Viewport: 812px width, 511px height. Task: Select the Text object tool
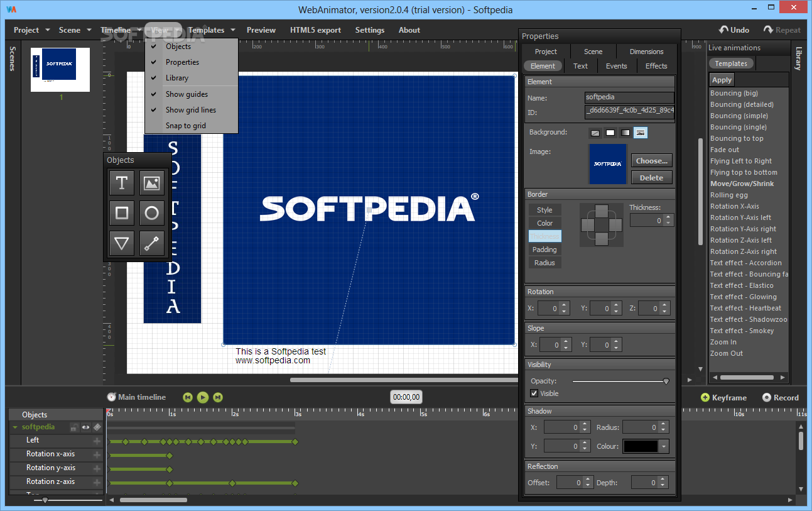click(x=122, y=183)
